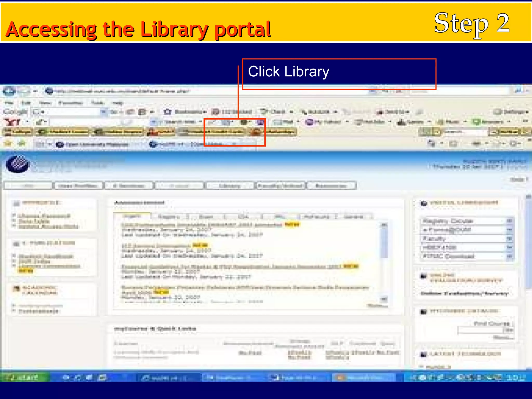Open the Yahoo Search Web dropdown
Image resolution: width=532 pixels, height=399 pixels.
coord(200,122)
